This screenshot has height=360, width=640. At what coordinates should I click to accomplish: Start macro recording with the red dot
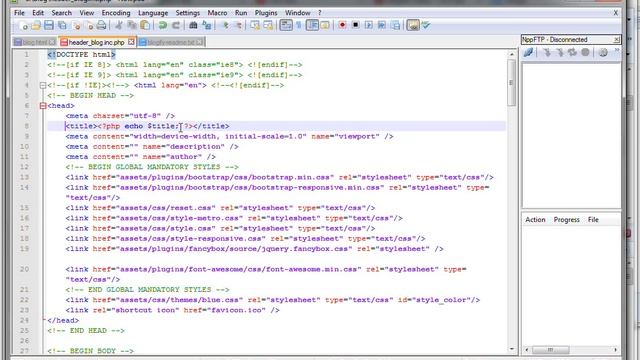coord(342,25)
